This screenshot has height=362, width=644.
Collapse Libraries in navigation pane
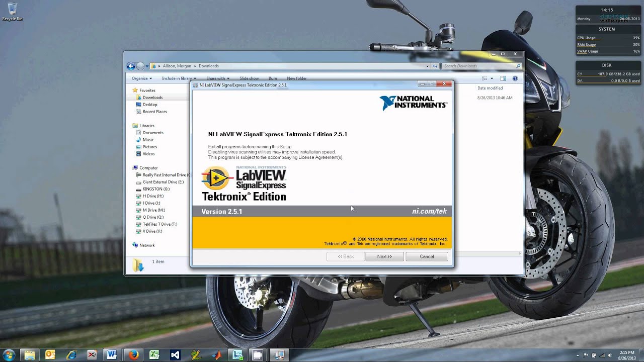click(x=143, y=126)
